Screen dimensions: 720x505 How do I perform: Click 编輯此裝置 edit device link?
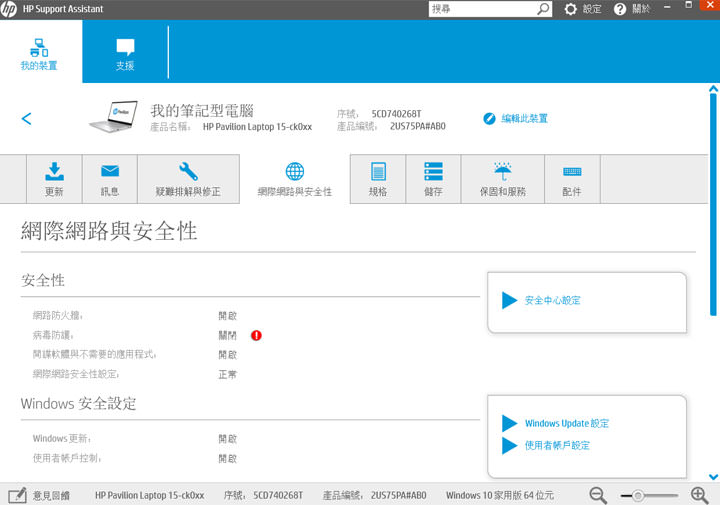click(x=516, y=118)
